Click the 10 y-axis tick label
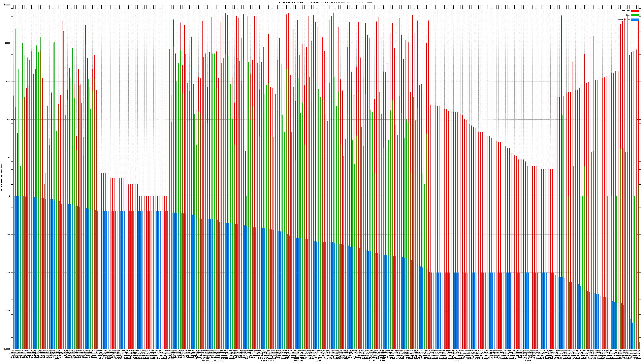Viewport: 644px width, 362px height. [9, 158]
